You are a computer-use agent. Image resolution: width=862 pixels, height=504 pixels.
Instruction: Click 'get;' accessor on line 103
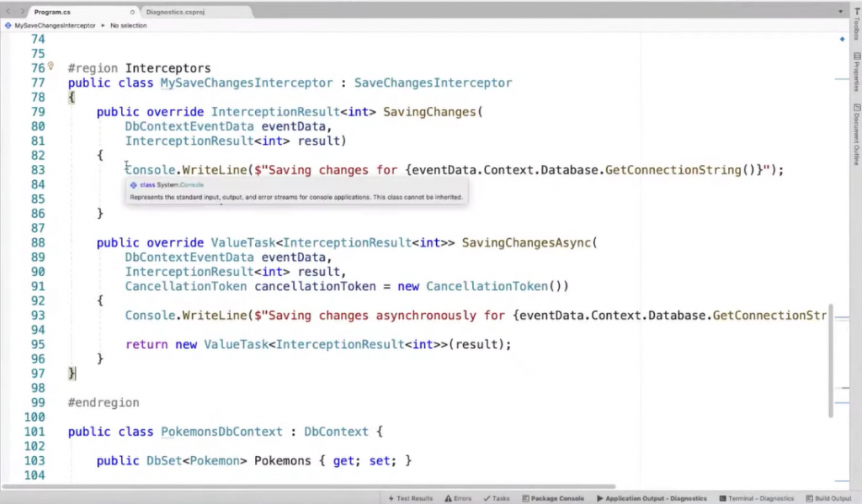tap(347, 461)
